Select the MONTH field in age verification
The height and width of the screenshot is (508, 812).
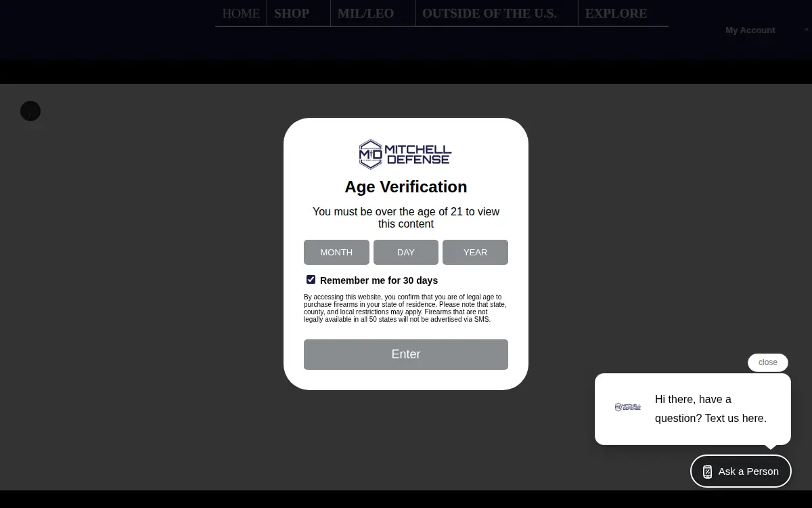pyautogui.click(x=336, y=252)
